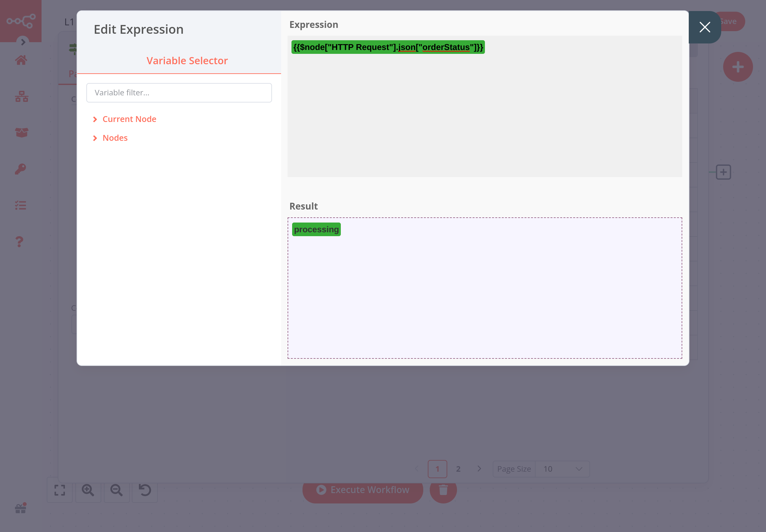This screenshot has width=766, height=532.
Task: Open the Home page from the sidebar
Action: coord(21,60)
